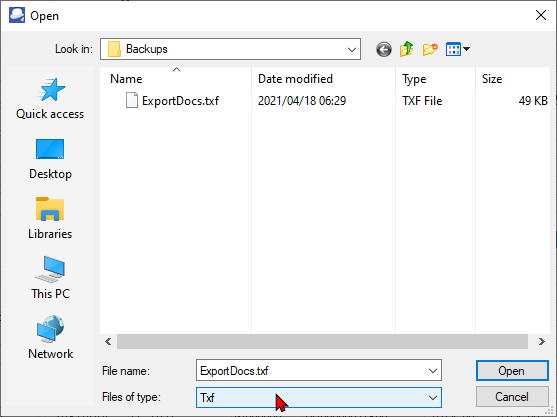Expand the File name history dropdown
Image resolution: width=557 pixels, height=417 pixels.
[433, 371]
